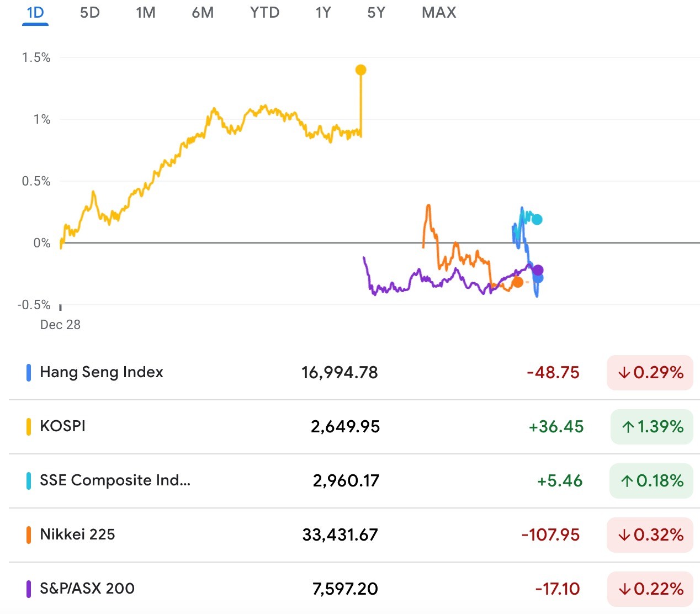Click the SSE Composite change +5.46
The image size is (700, 614).
click(x=560, y=481)
